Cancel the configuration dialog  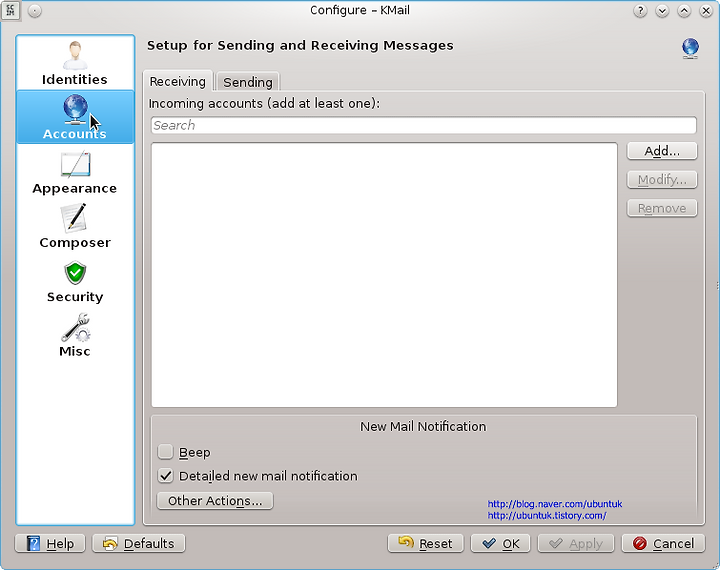(663, 543)
